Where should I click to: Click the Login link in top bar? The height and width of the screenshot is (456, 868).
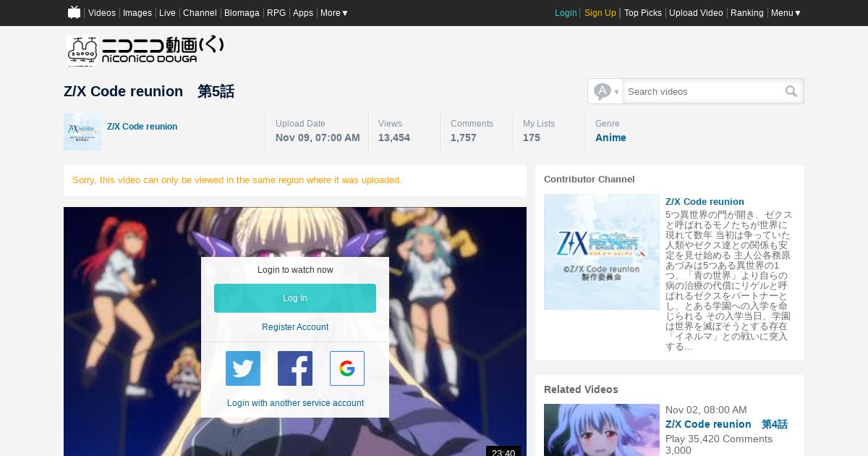(566, 13)
